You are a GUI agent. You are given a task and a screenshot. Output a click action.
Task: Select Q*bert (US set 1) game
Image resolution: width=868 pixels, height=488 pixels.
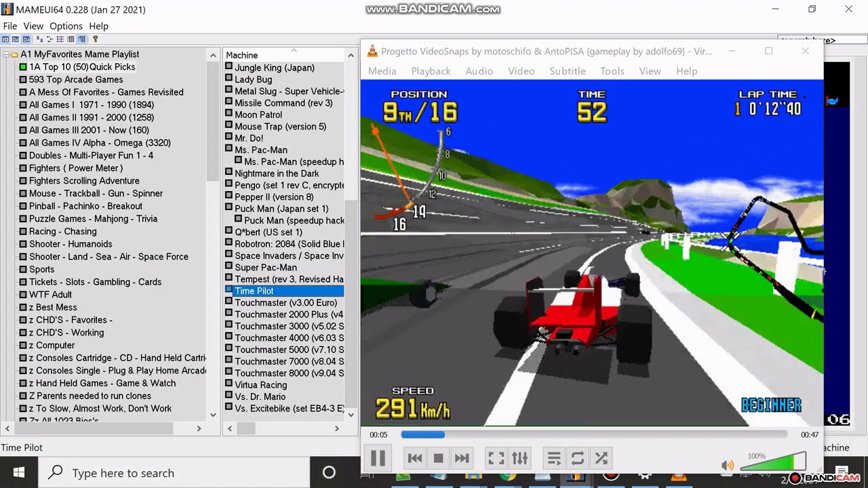click(x=269, y=232)
